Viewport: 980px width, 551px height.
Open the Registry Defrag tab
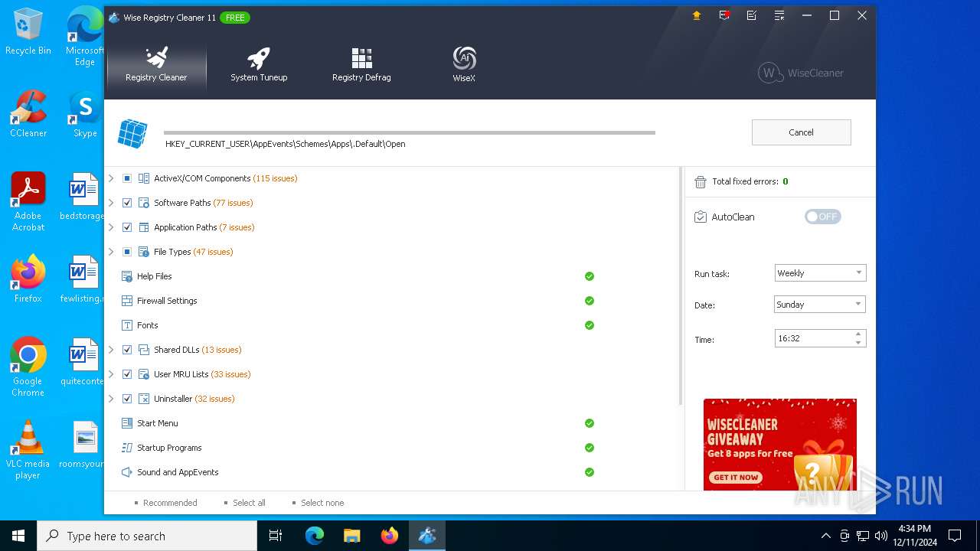click(361, 65)
